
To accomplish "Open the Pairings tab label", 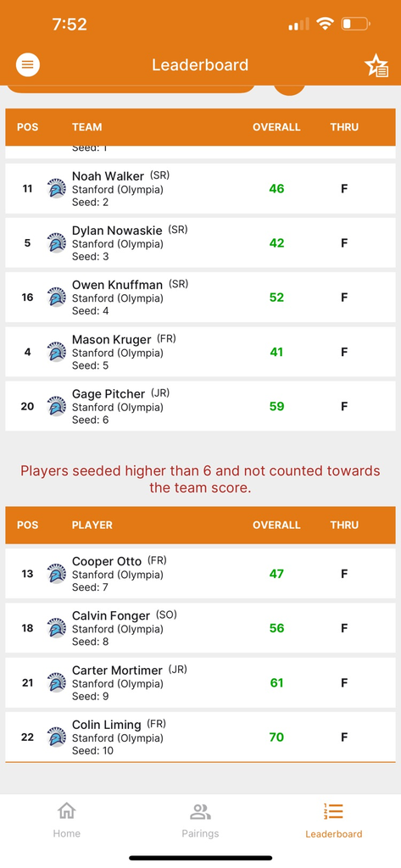I will point(200,834).
